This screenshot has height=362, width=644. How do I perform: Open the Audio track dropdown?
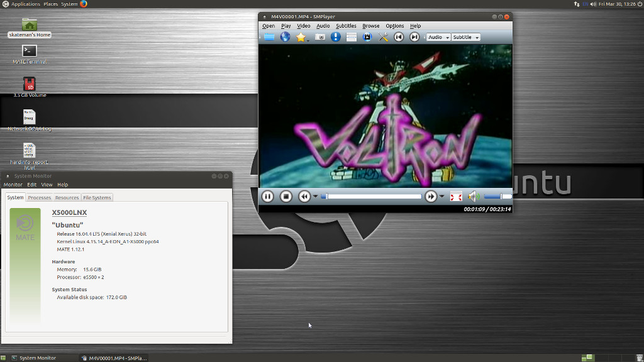(438, 37)
